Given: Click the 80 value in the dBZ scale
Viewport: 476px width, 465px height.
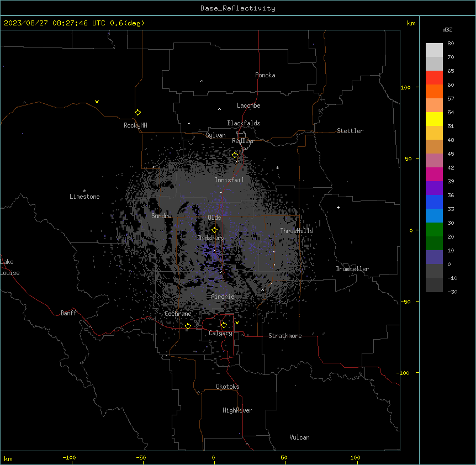Looking at the screenshot, I should click(451, 44).
